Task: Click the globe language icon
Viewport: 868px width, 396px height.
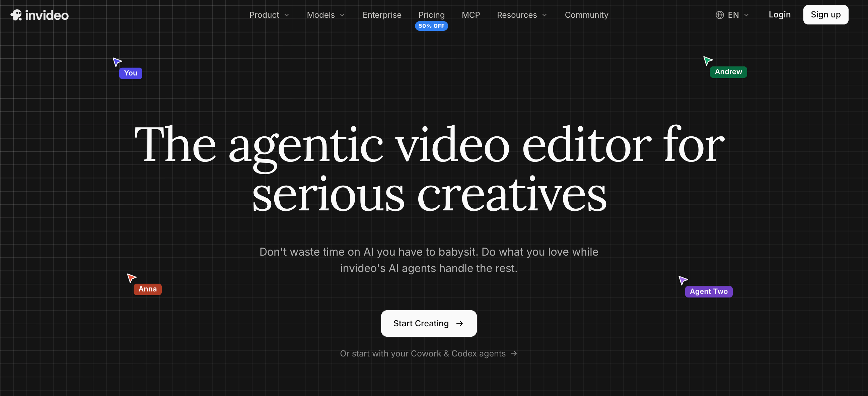Action: point(720,15)
